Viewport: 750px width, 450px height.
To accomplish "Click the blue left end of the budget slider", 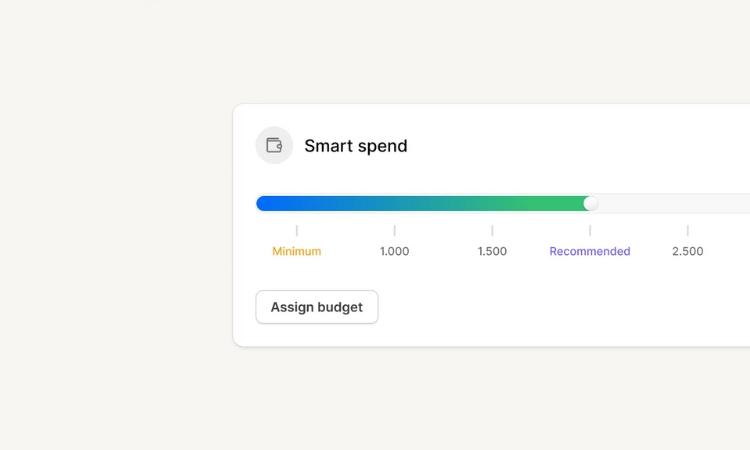I will 268,204.
